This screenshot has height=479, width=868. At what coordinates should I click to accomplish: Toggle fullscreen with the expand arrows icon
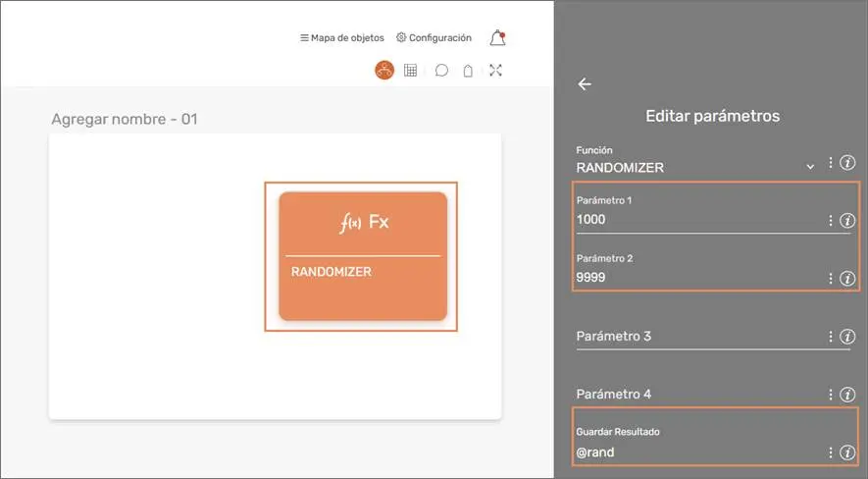tap(495, 70)
